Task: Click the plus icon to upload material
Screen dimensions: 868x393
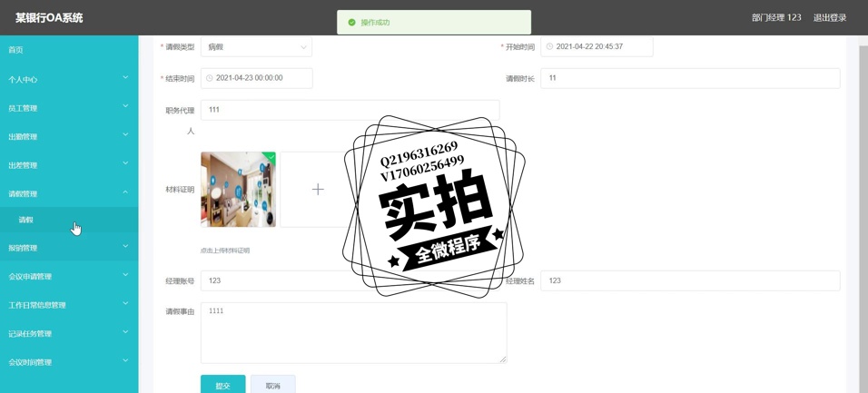Action: tap(317, 190)
